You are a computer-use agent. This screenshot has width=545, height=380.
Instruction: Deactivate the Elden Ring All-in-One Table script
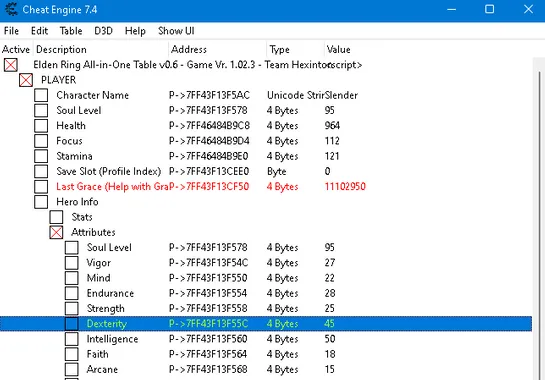coord(11,65)
